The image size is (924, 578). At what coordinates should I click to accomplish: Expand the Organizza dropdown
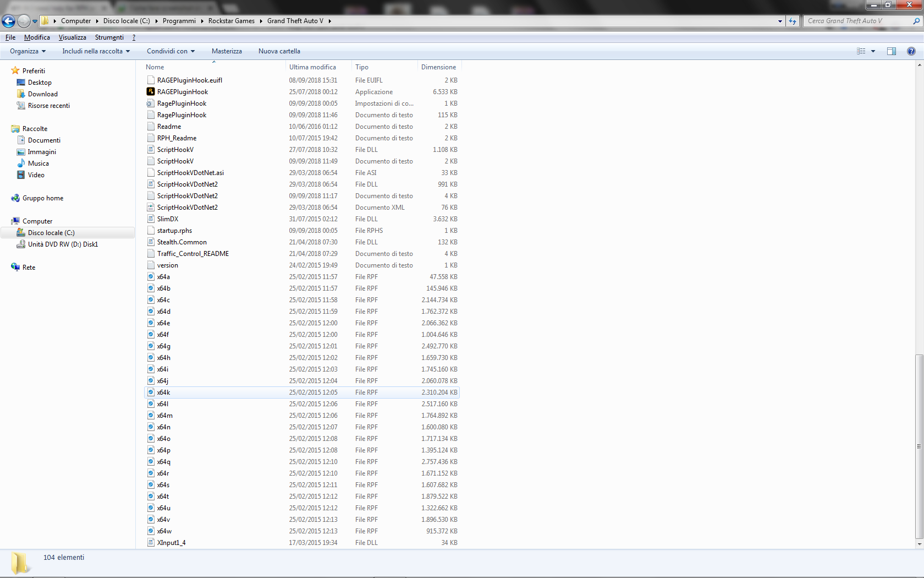pos(28,51)
